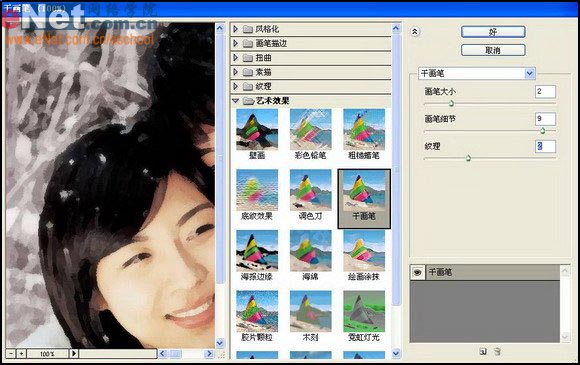
Task: Select the 海绵 filter thumbnail
Action: click(310, 251)
